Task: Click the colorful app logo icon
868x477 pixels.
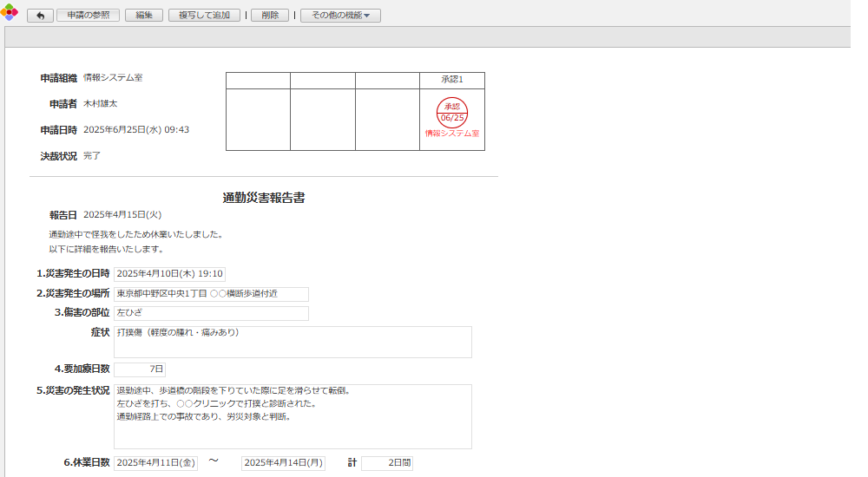Action: pos(9,13)
